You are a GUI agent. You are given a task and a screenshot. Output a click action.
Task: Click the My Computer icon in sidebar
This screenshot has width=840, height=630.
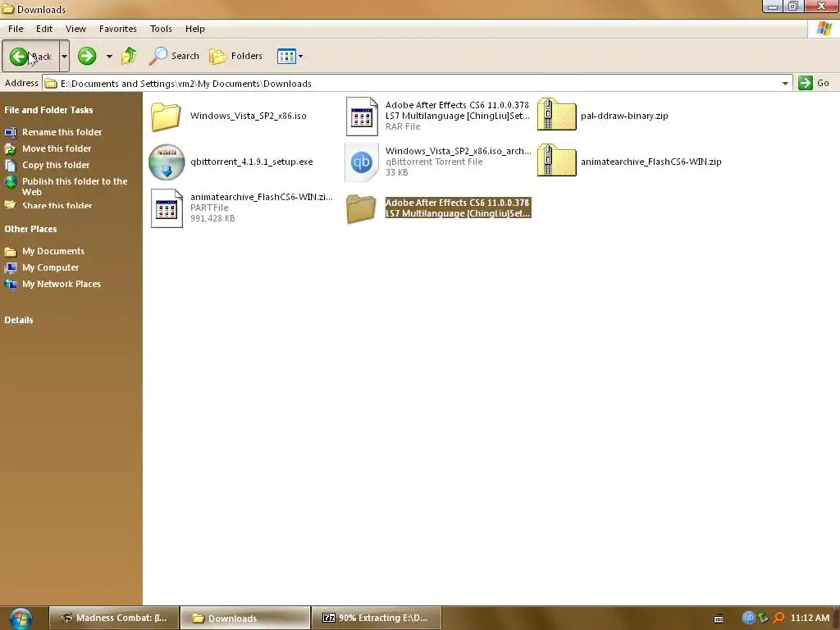(x=11, y=268)
